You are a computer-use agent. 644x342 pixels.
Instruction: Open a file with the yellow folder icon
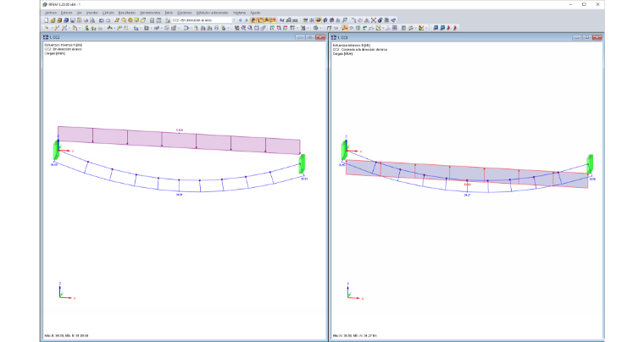[53, 20]
